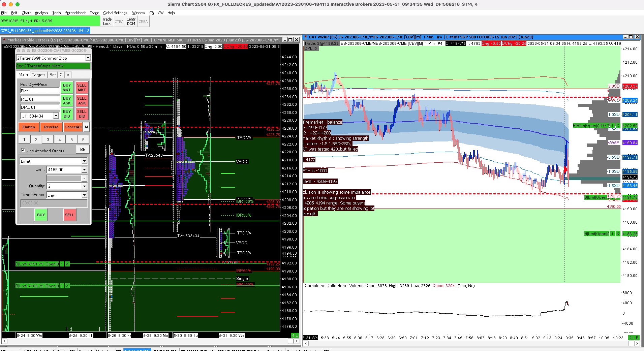Switch to the Set tab in trade window

53,75
